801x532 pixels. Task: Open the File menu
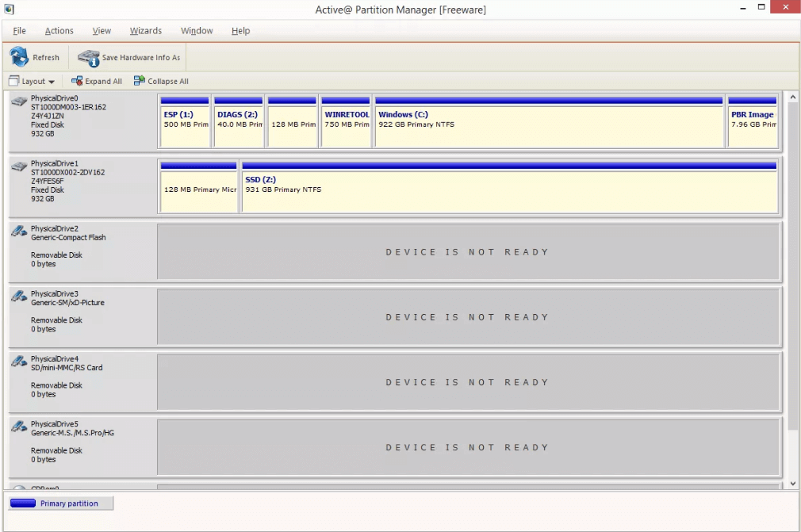pos(19,31)
